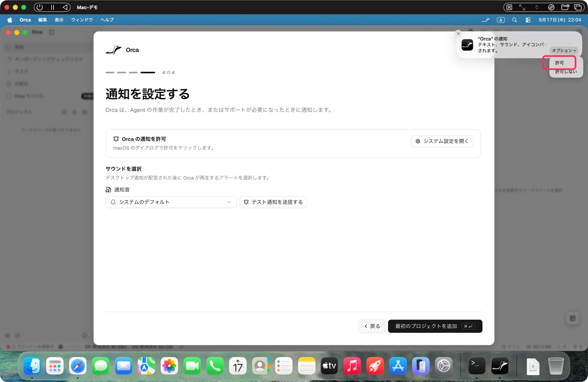Open the Phone app from the Dock
This screenshot has width=588, height=382.
point(215,366)
